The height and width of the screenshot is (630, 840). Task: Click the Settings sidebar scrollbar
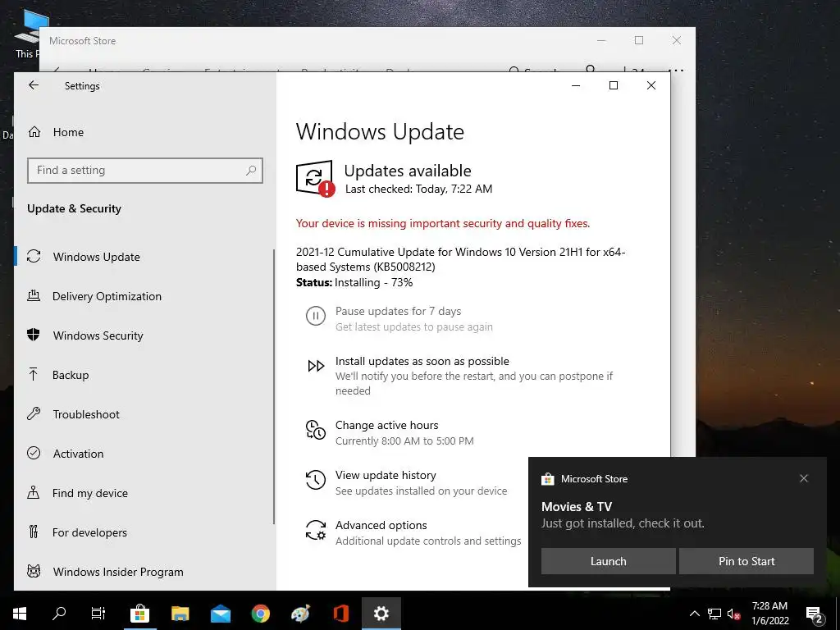[274, 386]
